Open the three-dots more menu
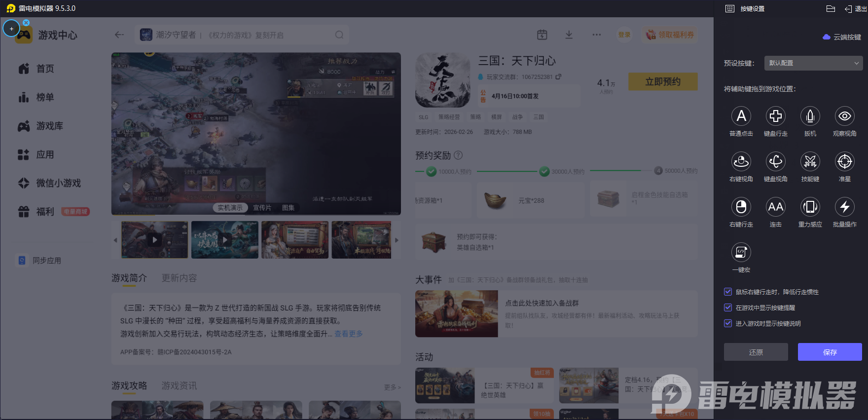Image resolution: width=868 pixels, height=420 pixels. point(597,35)
